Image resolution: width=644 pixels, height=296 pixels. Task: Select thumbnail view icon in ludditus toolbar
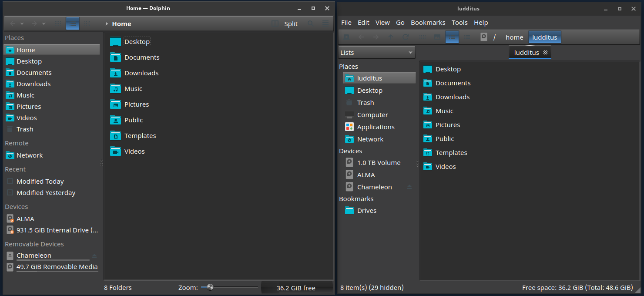[x=437, y=37]
